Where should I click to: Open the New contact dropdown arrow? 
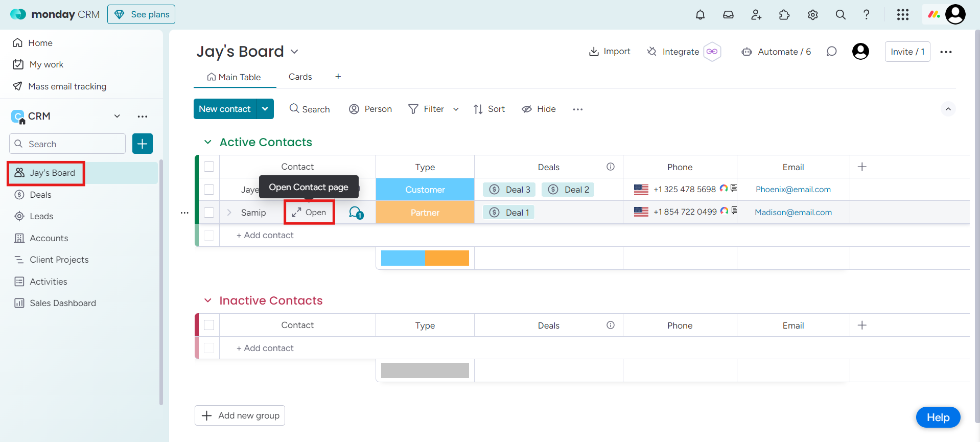pos(265,109)
